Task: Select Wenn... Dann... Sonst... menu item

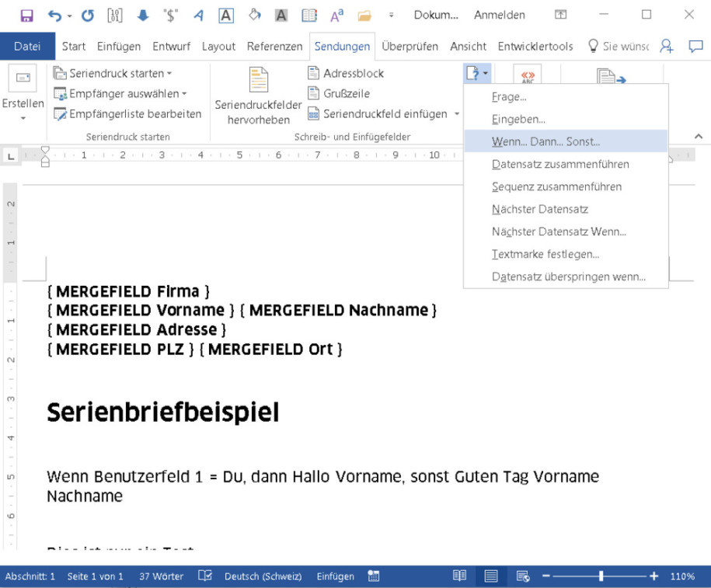Action: point(566,141)
